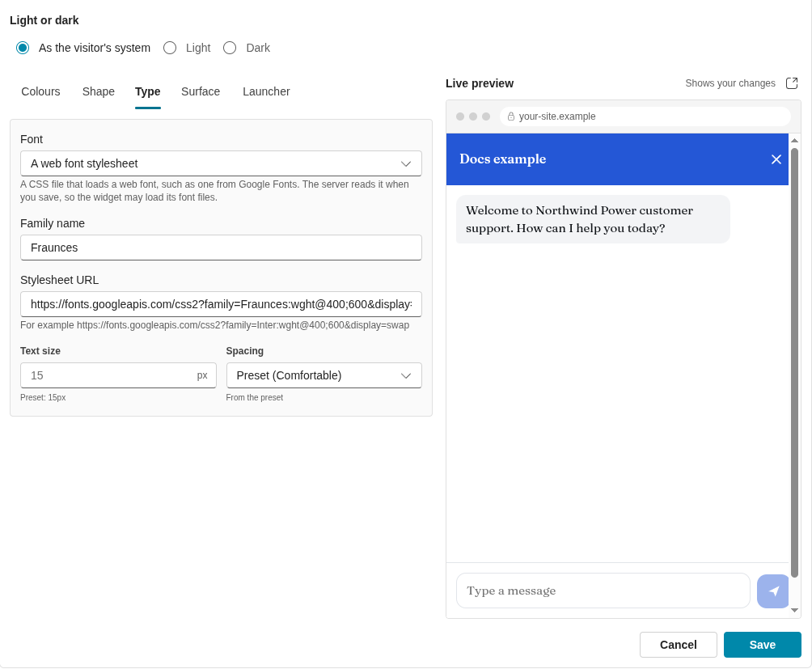Click the 'Live preview' heading

pos(480,83)
